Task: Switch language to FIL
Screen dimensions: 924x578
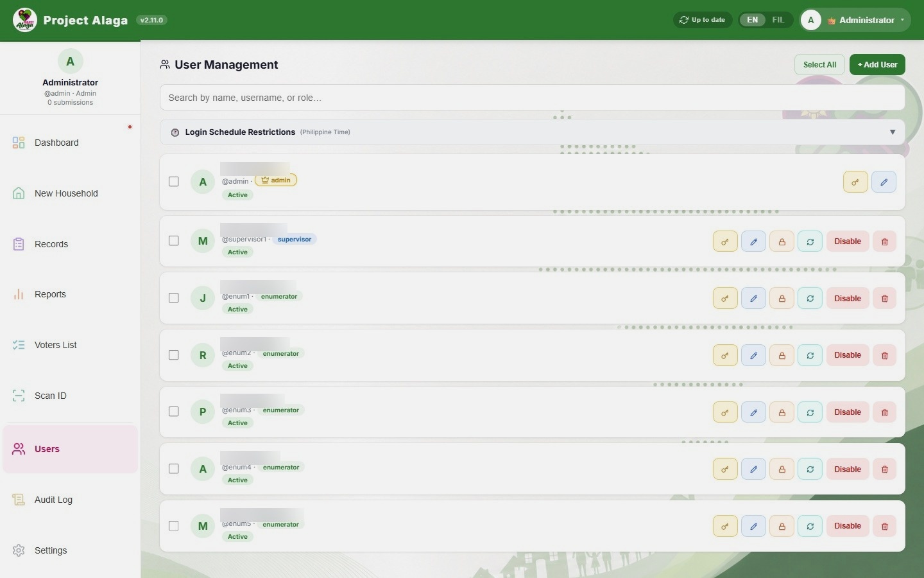Action: (x=778, y=20)
